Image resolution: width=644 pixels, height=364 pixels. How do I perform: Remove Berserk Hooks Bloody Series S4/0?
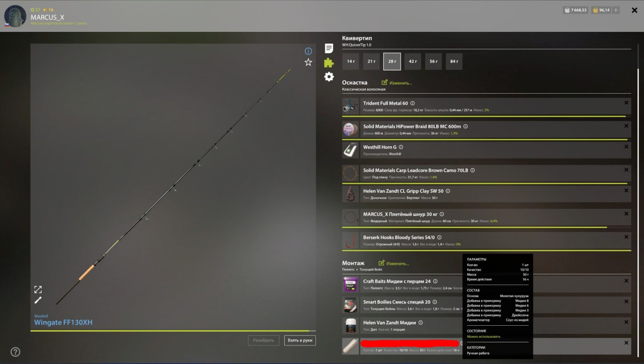coord(626,237)
